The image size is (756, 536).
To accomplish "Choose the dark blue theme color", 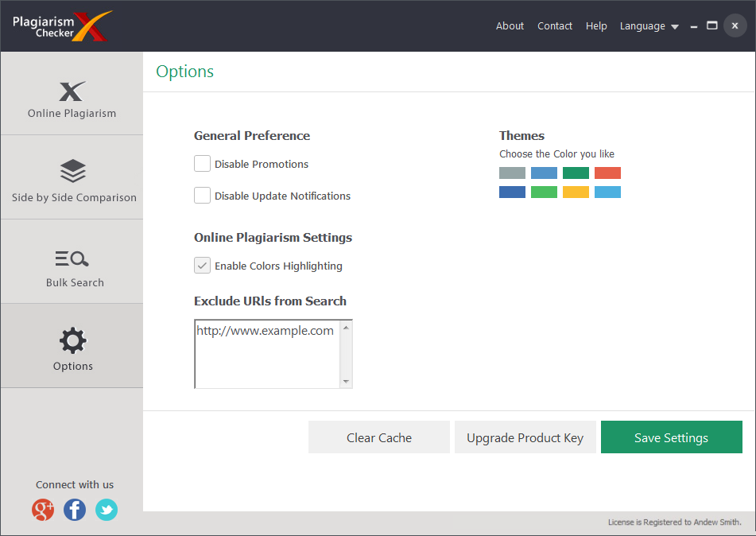I will [x=512, y=192].
